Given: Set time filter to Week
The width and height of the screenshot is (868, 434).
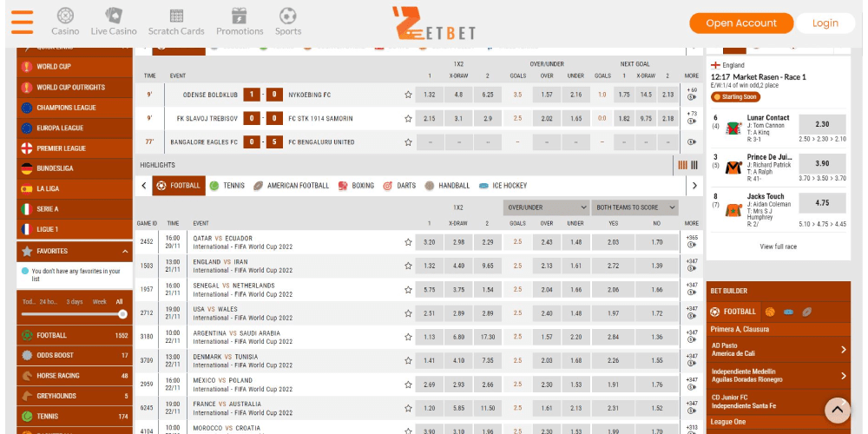Looking at the screenshot, I should [100, 302].
